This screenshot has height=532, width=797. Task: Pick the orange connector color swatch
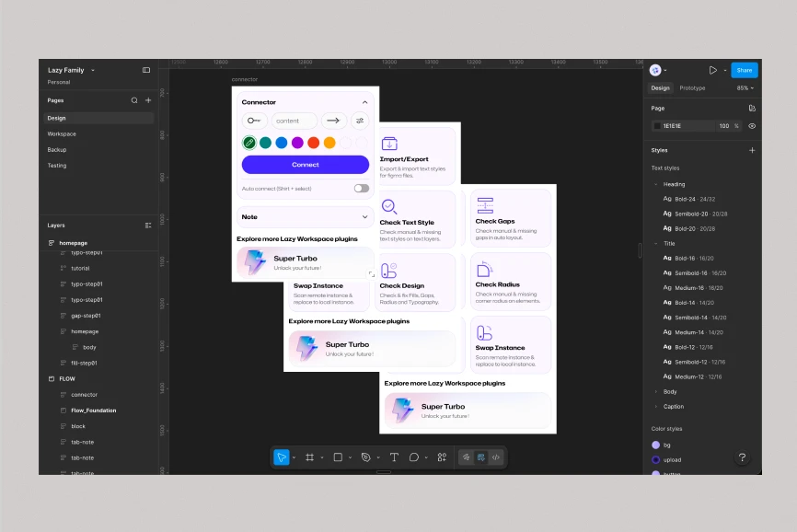coord(329,143)
